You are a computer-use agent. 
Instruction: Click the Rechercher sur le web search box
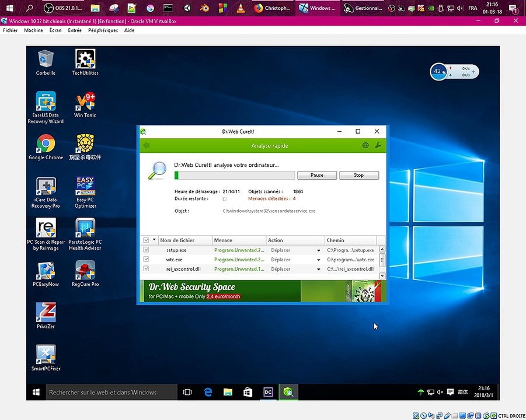pyautogui.click(x=112, y=392)
